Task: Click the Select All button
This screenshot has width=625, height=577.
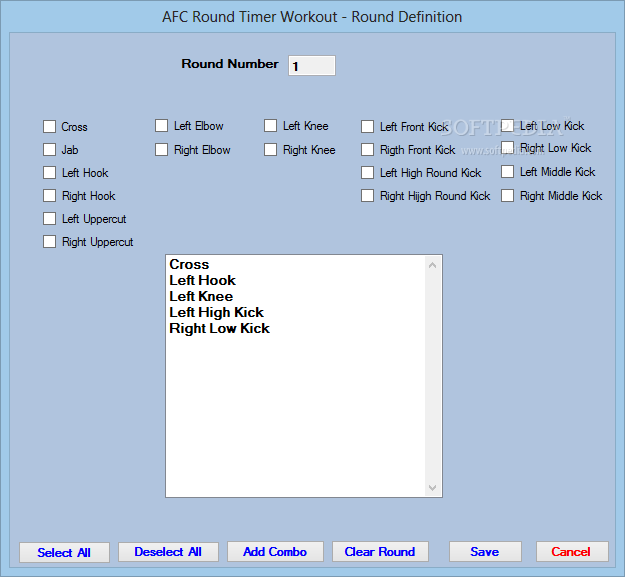Action: (x=64, y=552)
